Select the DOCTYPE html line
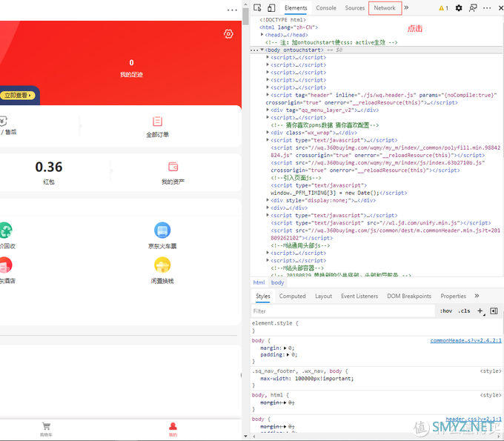This screenshot has height=441, width=504. pos(282,19)
